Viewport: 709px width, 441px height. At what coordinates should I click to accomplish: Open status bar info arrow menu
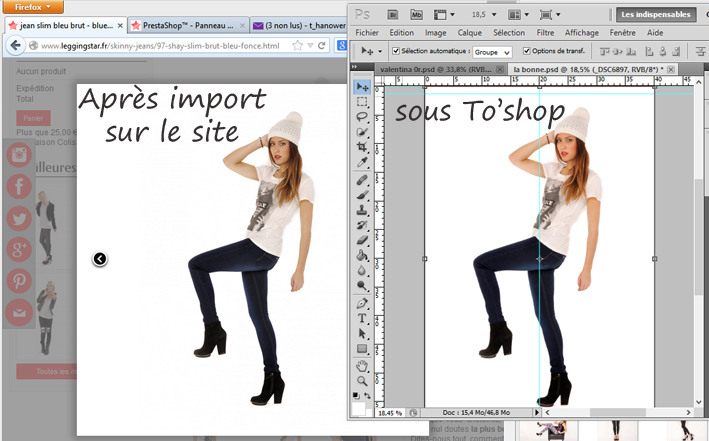pos(537,413)
